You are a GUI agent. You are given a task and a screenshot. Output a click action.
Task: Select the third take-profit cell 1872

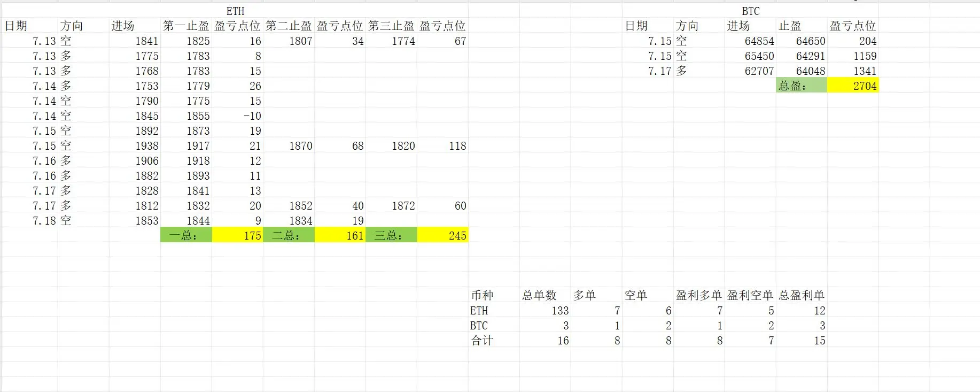[x=391, y=205]
